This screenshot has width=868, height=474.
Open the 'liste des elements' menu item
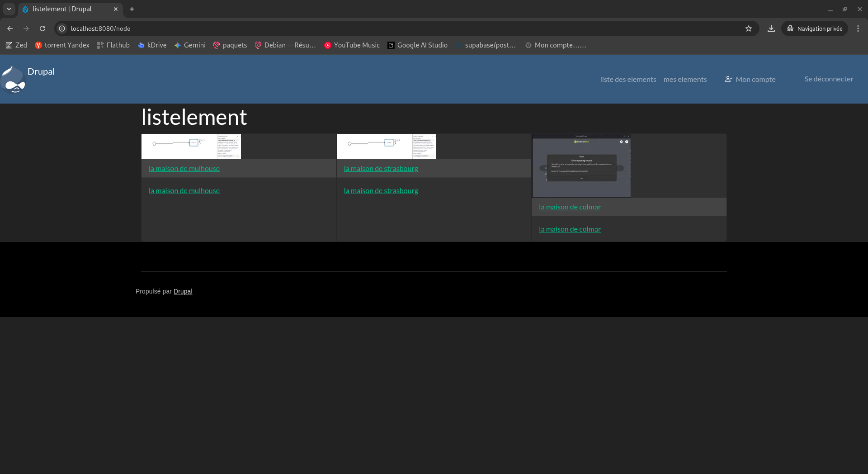pos(628,80)
